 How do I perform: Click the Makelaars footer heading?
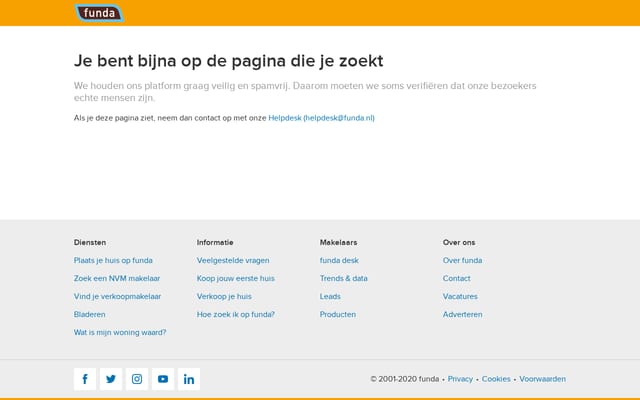click(338, 242)
